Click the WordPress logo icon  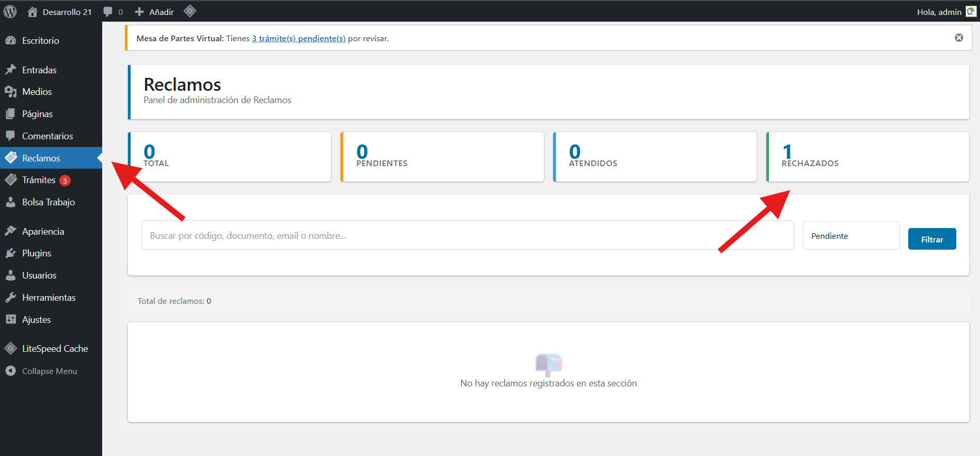pos(10,11)
